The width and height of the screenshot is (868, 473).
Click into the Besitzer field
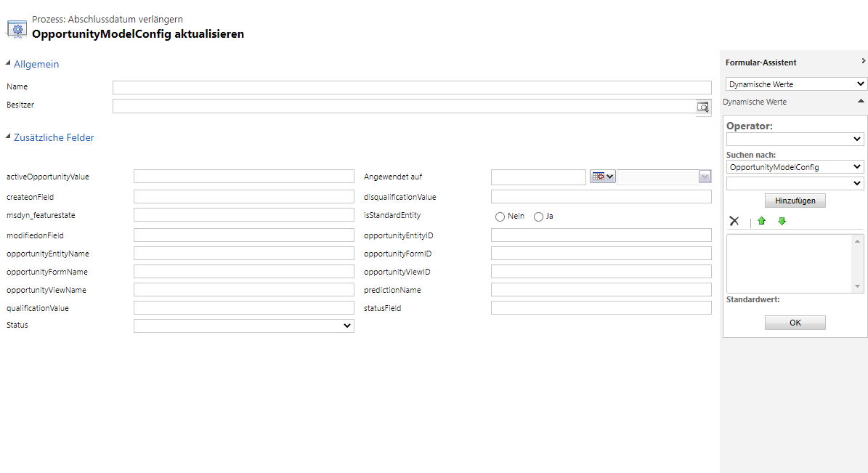(404, 106)
